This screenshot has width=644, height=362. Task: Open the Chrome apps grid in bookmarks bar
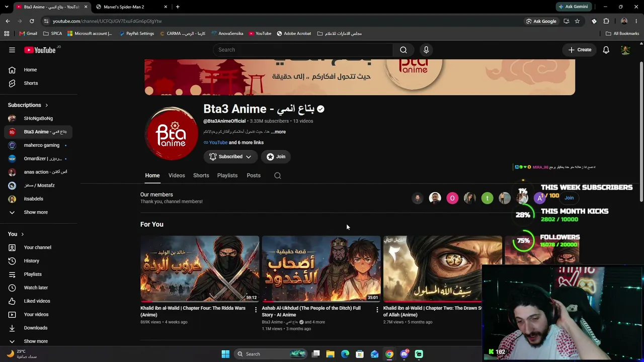7,34
